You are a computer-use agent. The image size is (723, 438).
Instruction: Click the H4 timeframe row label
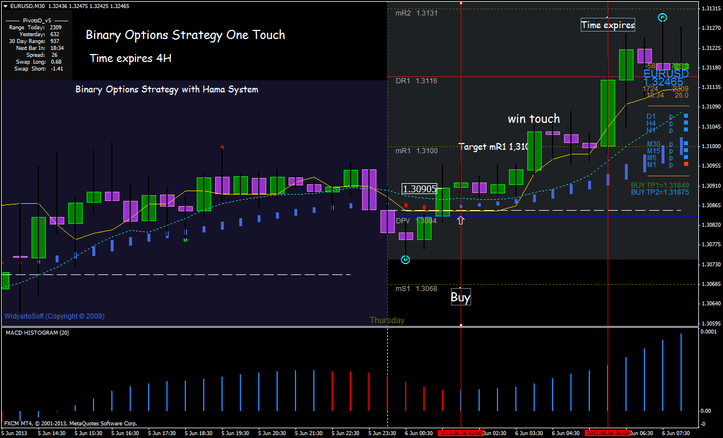(x=651, y=123)
